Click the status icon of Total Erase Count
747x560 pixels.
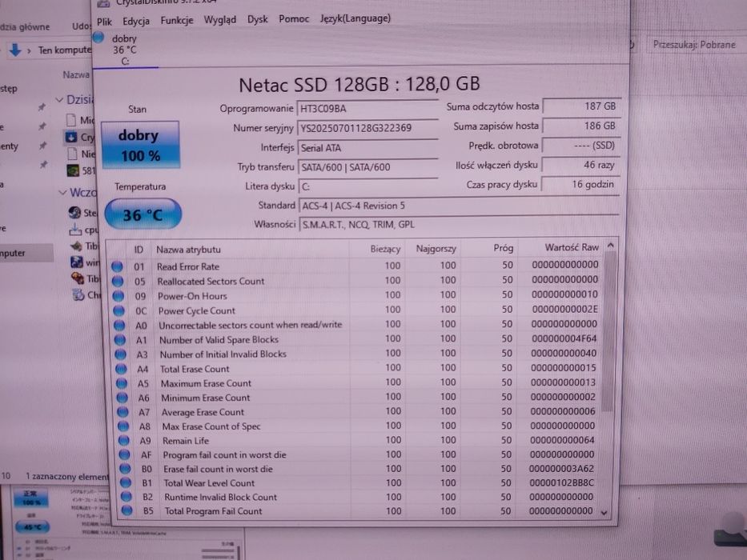pos(121,369)
